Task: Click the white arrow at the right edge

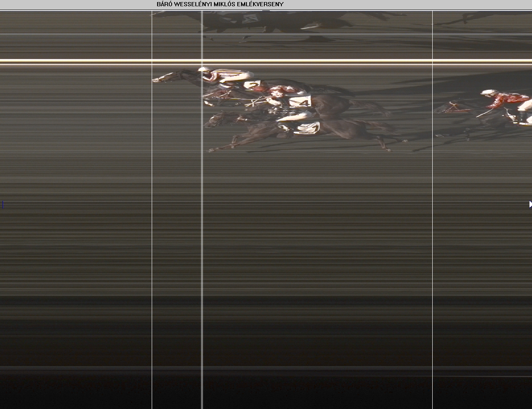Action: point(530,204)
